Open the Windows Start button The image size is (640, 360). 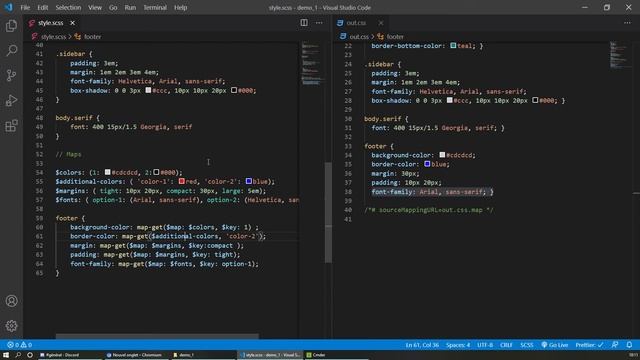click(x=6, y=355)
